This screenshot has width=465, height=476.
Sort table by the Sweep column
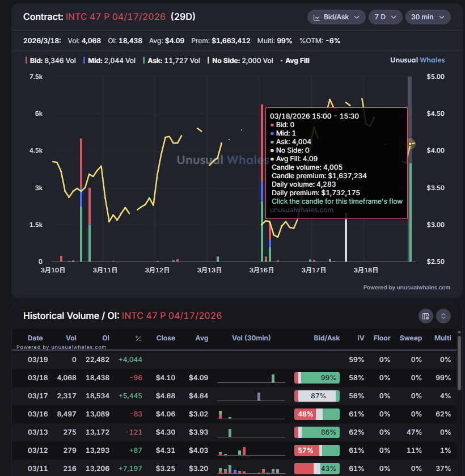(x=411, y=338)
